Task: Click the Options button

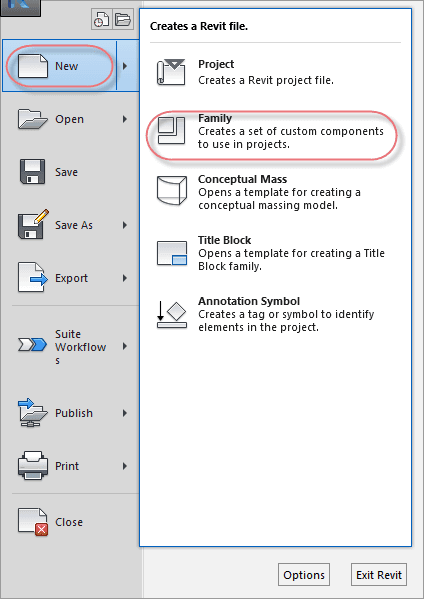Action: pos(304,575)
